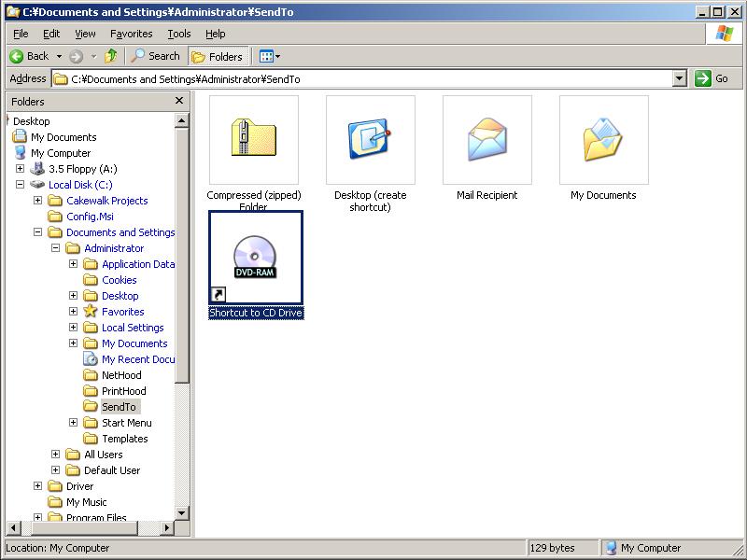
Task: Expand the Start Menu folder
Action: point(74,423)
